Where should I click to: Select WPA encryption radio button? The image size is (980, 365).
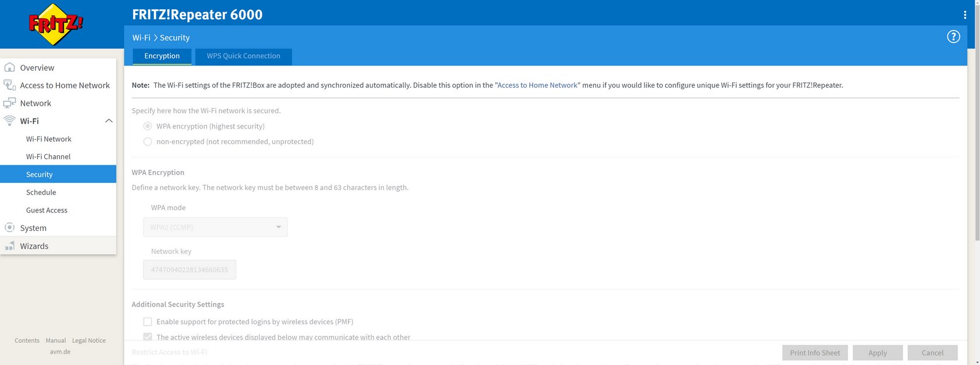click(148, 126)
